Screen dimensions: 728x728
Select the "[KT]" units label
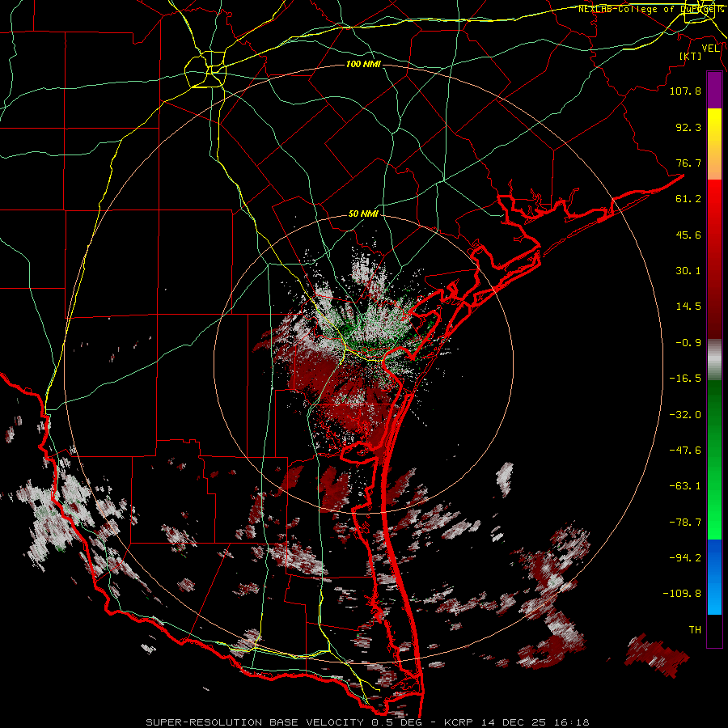tap(691, 56)
